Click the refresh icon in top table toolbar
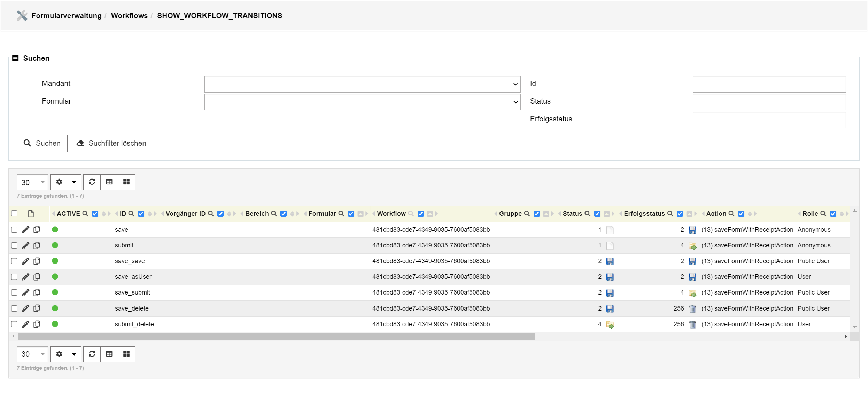This screenshot has width=868, height=397. 92,182
